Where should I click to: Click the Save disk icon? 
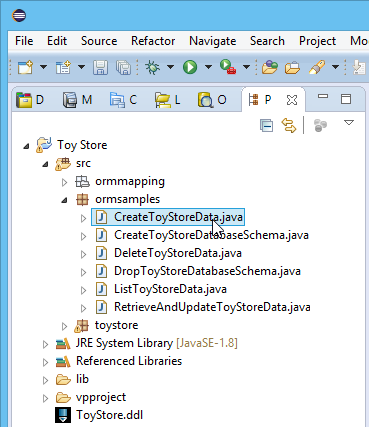[100, 67]
